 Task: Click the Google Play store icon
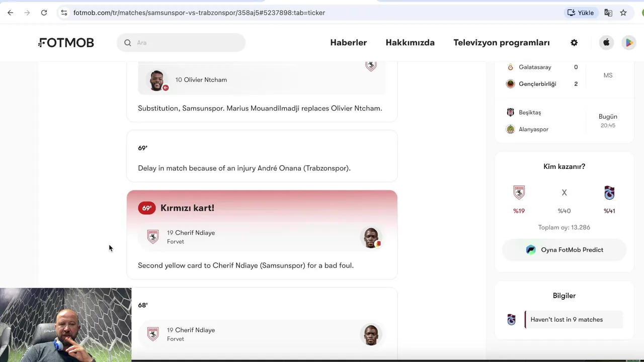pyautogui.click(x=629, y=43)
